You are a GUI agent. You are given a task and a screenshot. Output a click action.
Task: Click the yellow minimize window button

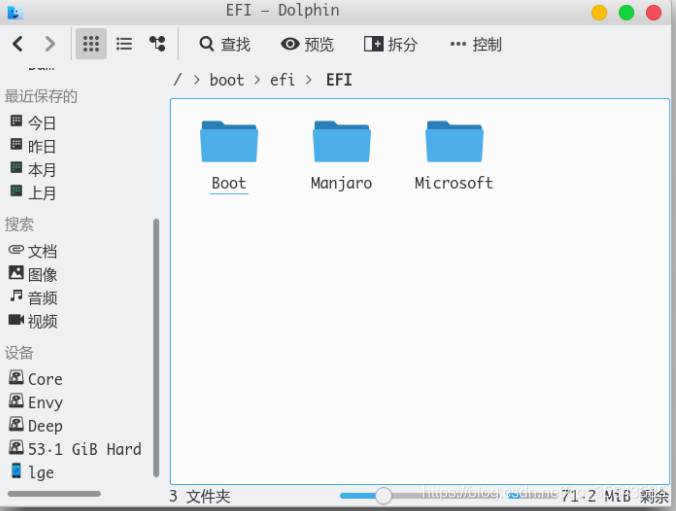pyautogui.click(x=599, y=13)
